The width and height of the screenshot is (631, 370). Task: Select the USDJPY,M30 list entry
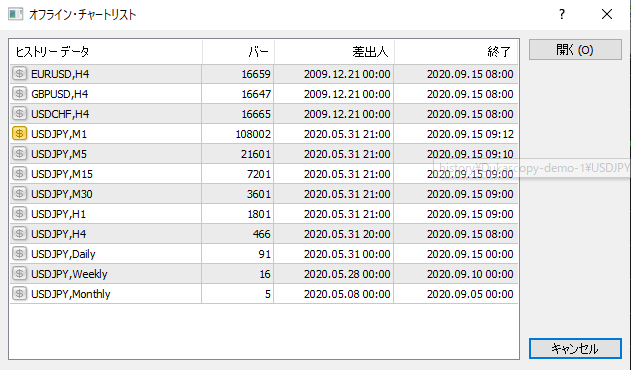coord(264,194)
